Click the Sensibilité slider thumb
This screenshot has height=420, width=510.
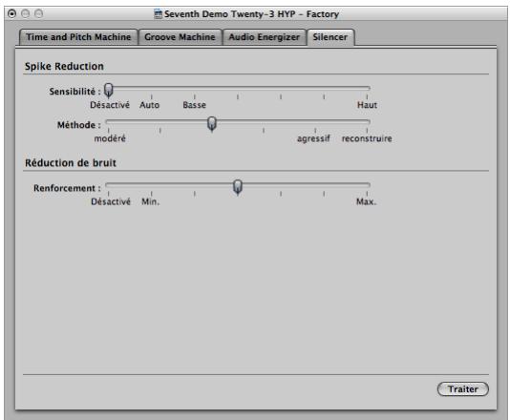(x=108, y=90)
